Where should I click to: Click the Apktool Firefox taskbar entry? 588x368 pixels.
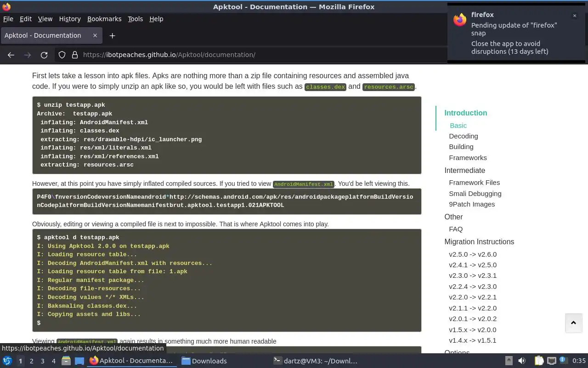[132, 361]
